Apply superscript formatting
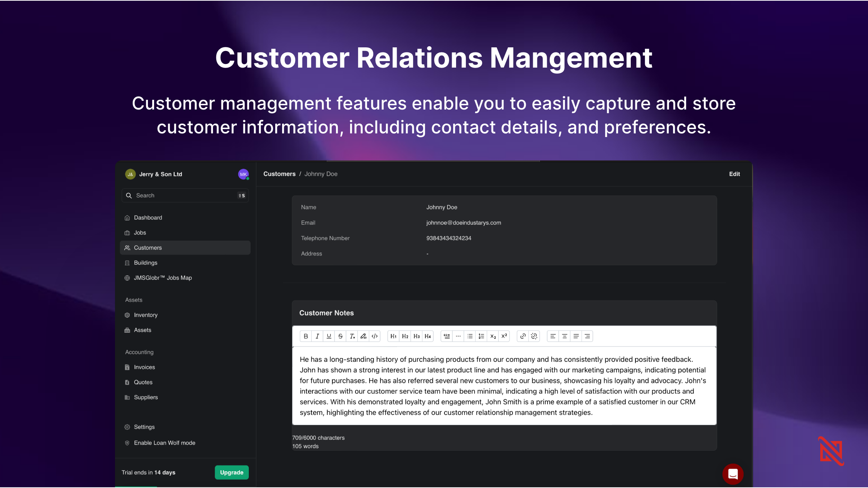 coord(504,336)
